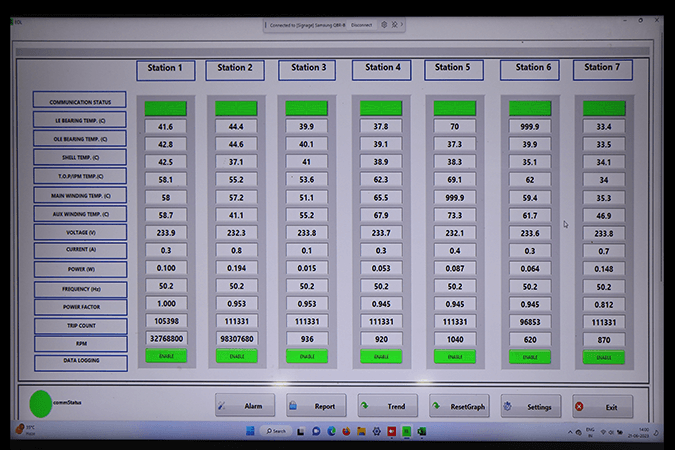Expand the cast toolbar chevron arrow
Image resolution: width=675 pixels, height=450 pixels.
coord(402,25)
